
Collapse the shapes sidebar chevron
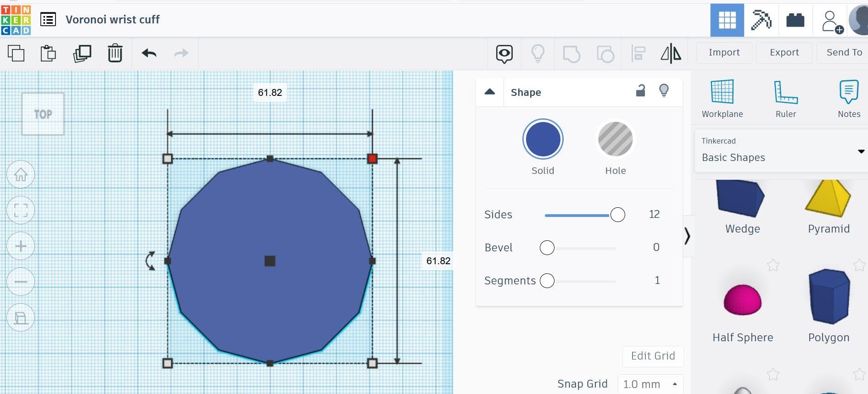coord(687,236)
